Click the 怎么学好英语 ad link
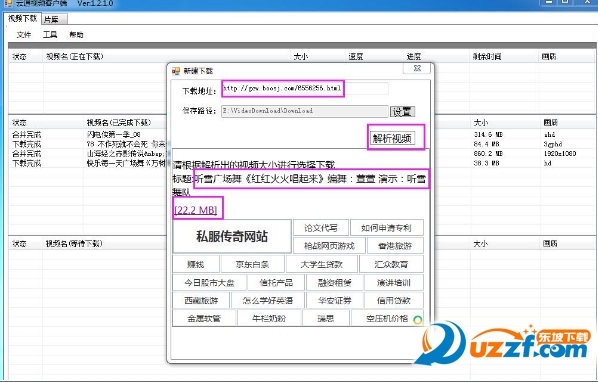Viewport: 598px width, 382px height. point(268,300)
